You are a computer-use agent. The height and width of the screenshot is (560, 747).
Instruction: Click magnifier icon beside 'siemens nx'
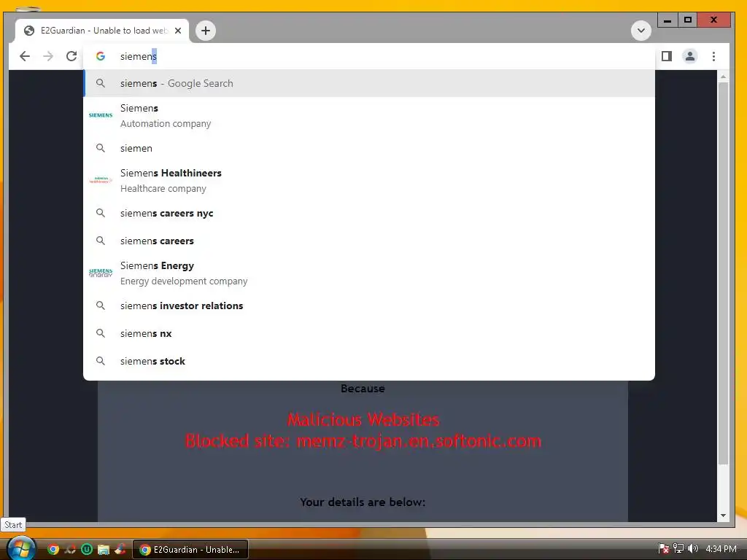click(101, 333)
